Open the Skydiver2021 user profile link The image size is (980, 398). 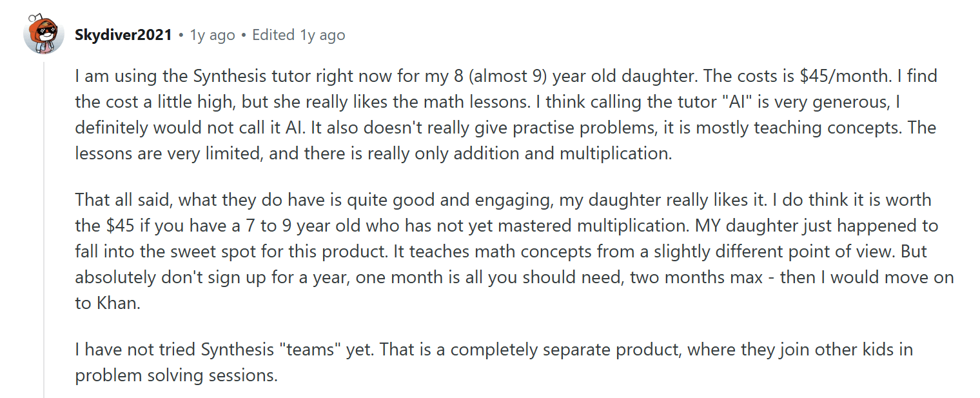123,35
